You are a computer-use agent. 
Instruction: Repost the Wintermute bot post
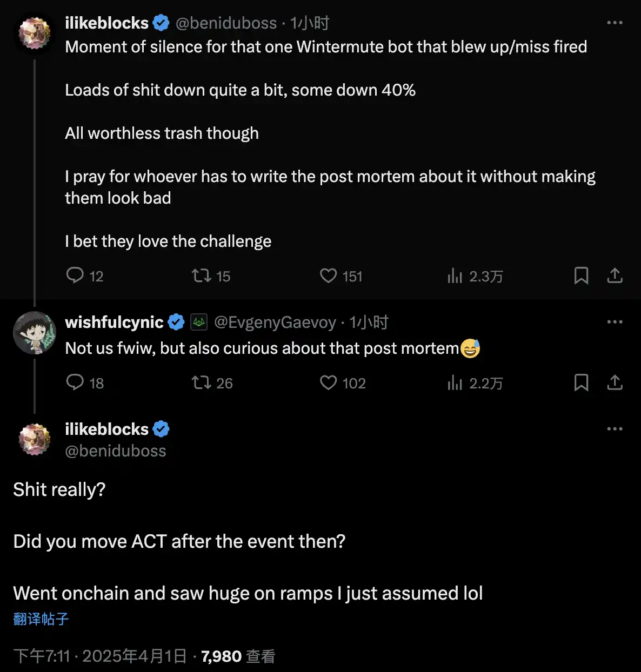tap(202, 275)
